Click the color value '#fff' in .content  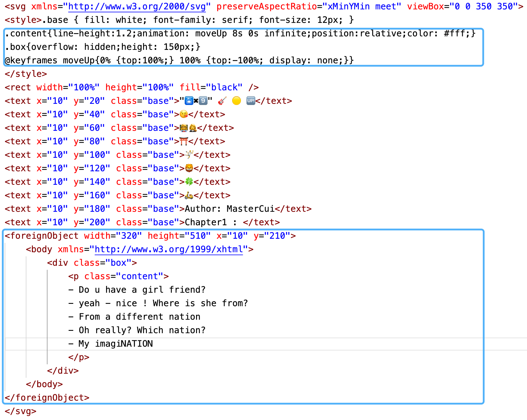pos(454,33)
